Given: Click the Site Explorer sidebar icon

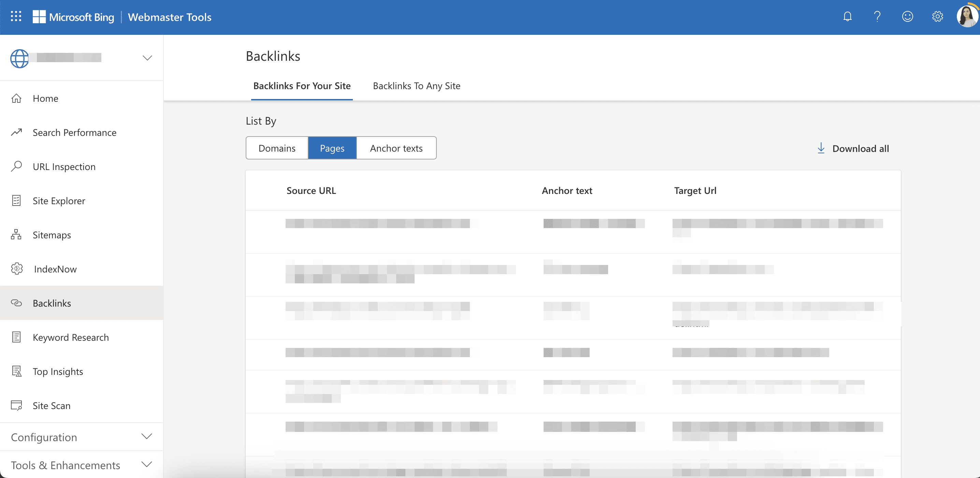Looking at the screenshot, I should pyautogui.click(x=17, y=200).
